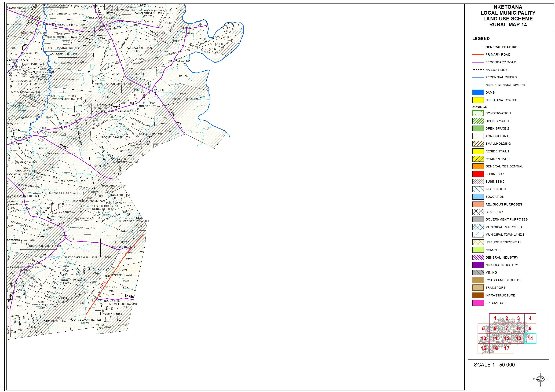Click the Rural Map 14 title text
The height and width of the screenshot is (392, 555).
click(x=508, y=25)
